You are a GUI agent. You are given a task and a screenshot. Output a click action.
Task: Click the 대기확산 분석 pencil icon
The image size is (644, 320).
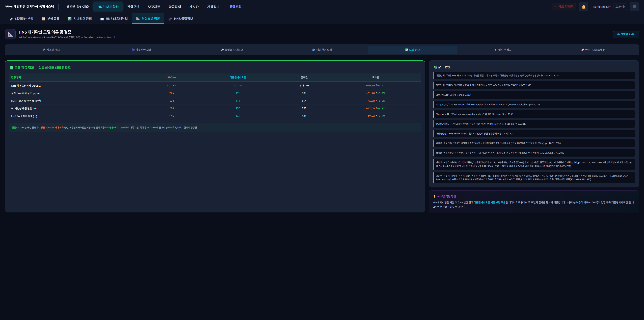pos(11,19)
